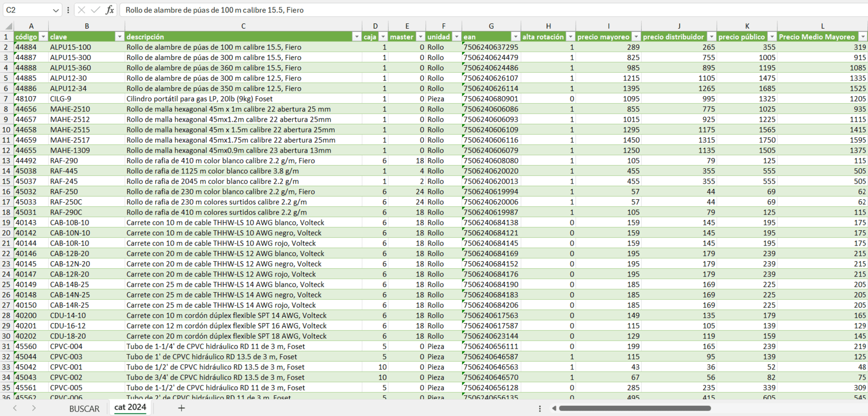Click the previous sheet navigation arrow
This screenshot has height=416, width=868.
(x=15, y=408)
